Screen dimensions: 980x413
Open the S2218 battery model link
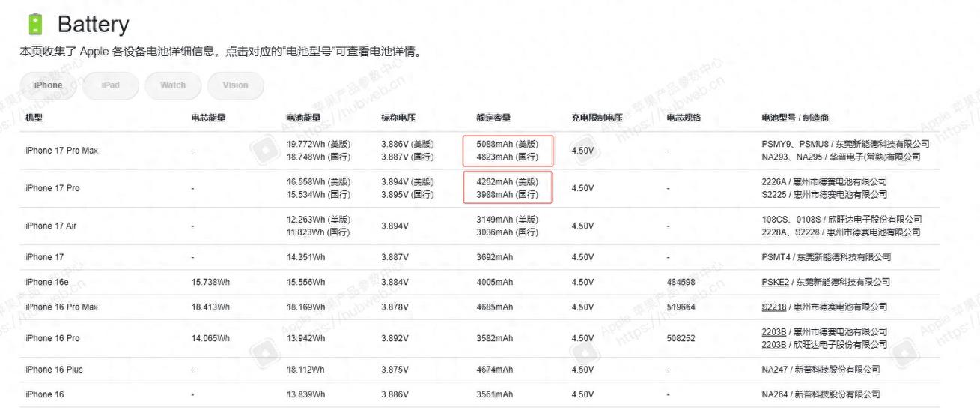click(774, 307)
